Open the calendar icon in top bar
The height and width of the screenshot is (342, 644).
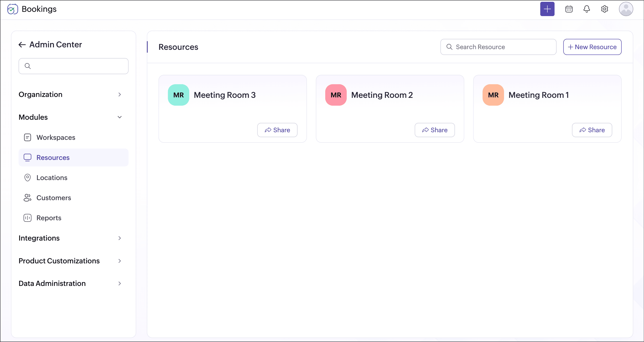tap(569, 9)
